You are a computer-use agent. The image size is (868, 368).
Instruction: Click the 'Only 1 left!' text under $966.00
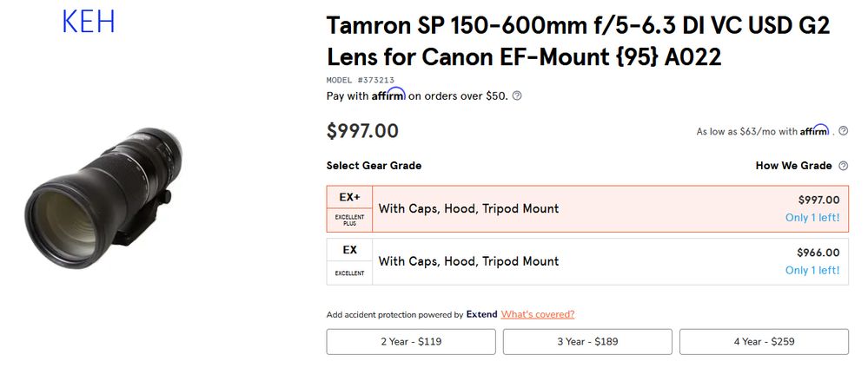pos(812,270)
